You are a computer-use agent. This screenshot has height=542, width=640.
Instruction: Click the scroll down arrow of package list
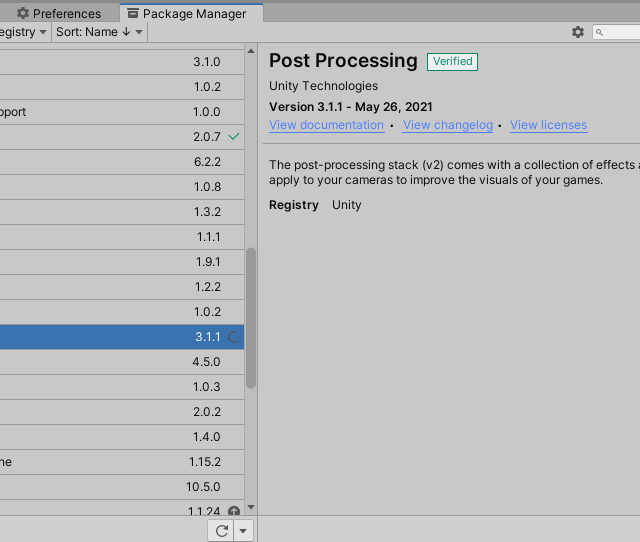tap(251, 507)
